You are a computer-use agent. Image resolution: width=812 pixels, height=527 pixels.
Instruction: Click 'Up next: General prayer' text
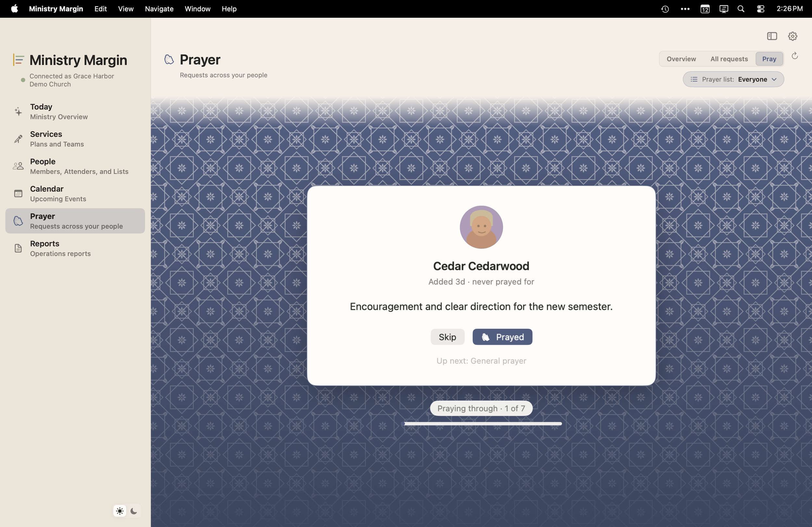pyautogui.click(x=481, y=361)
